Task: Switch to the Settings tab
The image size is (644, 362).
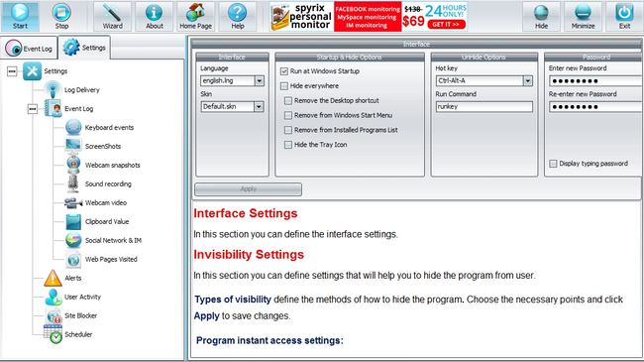Action: [x=84, y=48]
